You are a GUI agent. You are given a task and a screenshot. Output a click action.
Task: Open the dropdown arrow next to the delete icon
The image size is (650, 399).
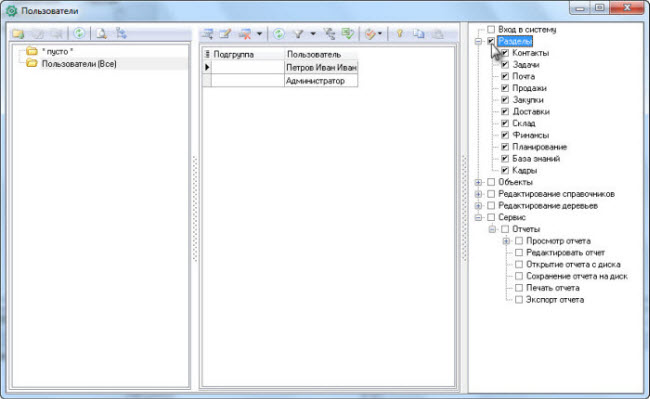coord(260,34)
